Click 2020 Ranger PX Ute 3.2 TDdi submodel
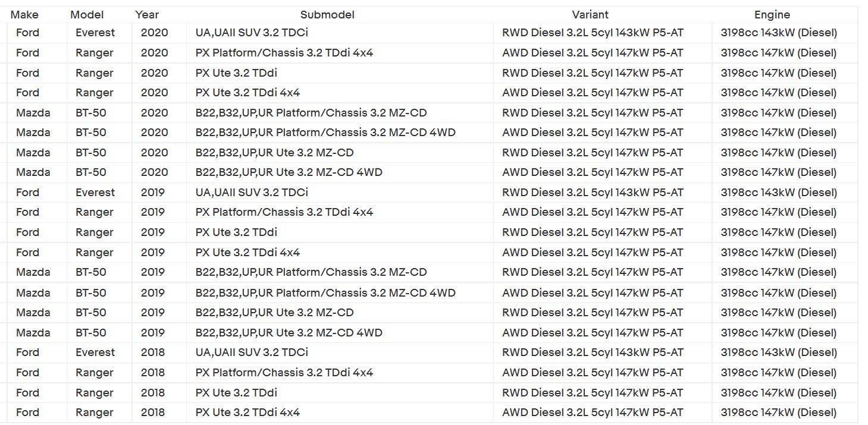The width and height of the screenshot is (868, 425). [x=236, y=73]
